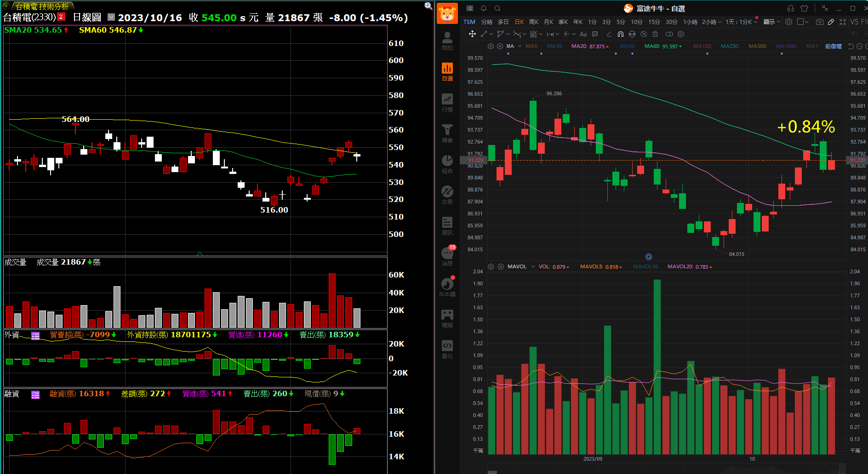Select the comment bubble annotation tool

point(595,34)
